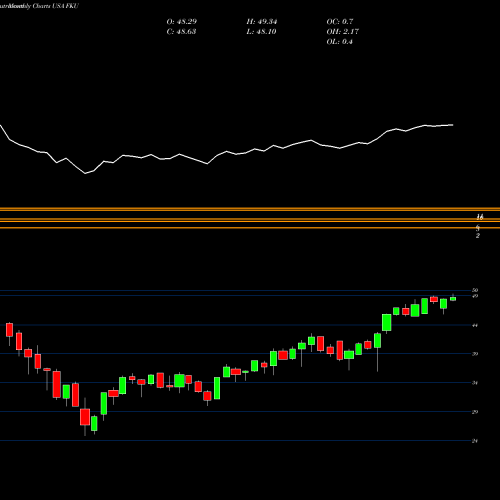Click the 34 price axis label
This screenshot has height=500, width=500.
coord(475,383)
